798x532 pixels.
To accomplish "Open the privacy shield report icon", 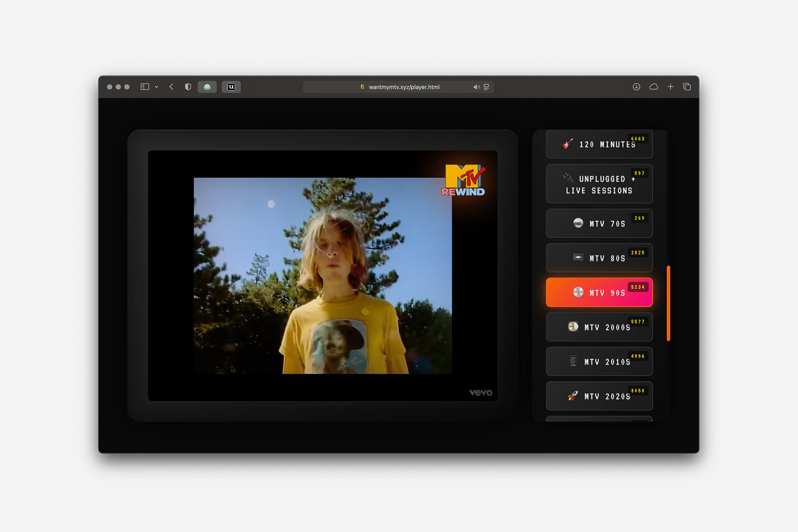I will 188,87.
